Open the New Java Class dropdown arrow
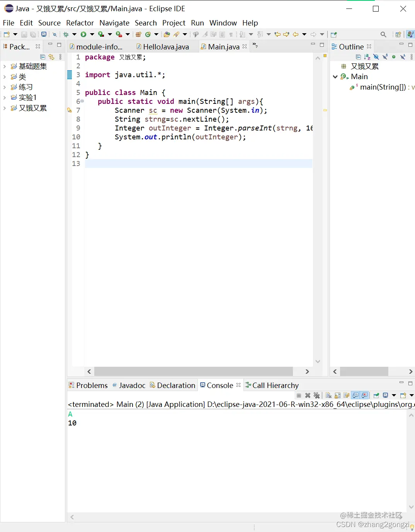The image size is (415, 532). pyautogui.click(x=156, y=34)
